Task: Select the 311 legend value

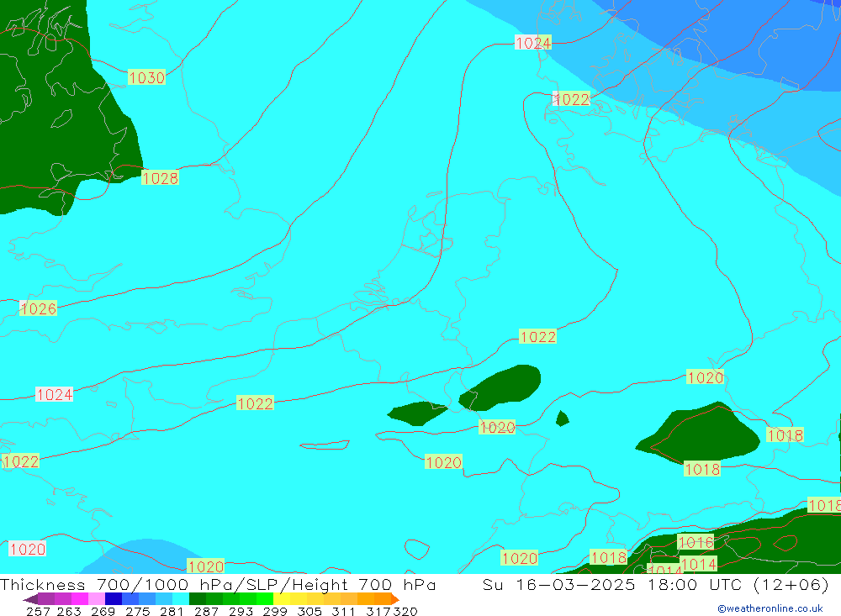Action: tap(343, 611)
